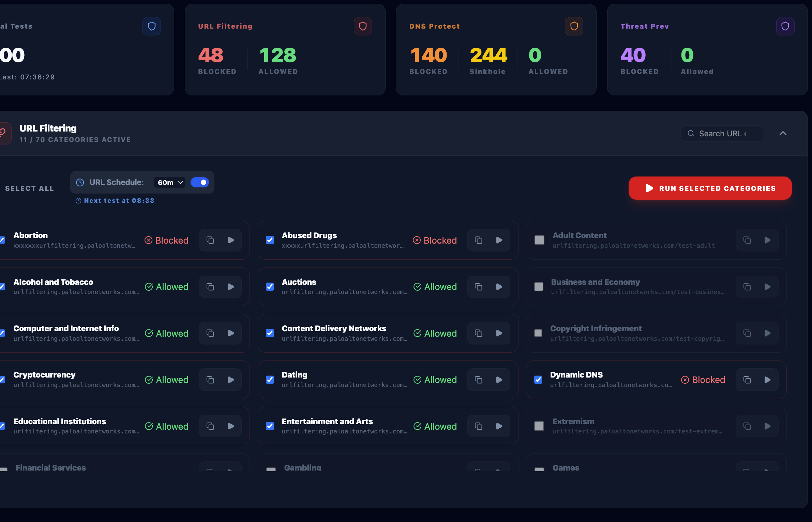
Task: Run the Extremism category test
Action: [768, 426]
